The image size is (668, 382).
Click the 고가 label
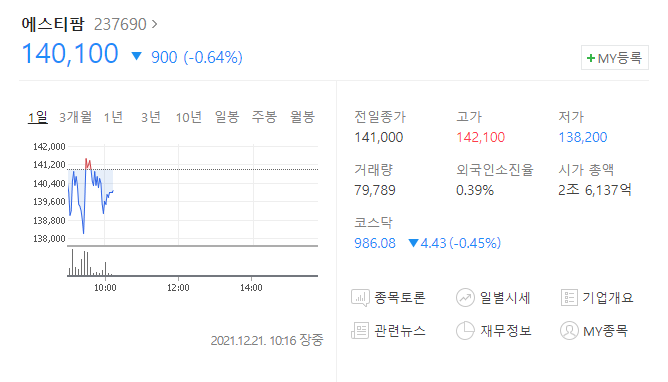point(469,117)
